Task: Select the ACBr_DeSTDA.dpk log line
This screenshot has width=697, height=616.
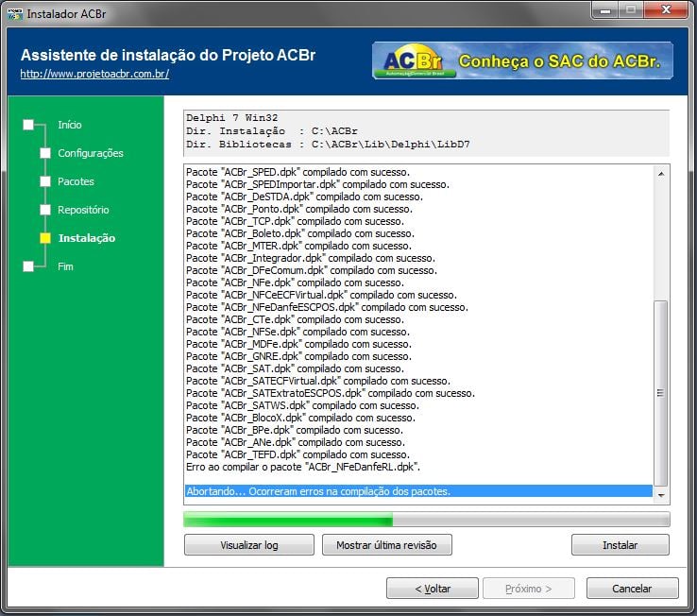Action: pos(304,197)
